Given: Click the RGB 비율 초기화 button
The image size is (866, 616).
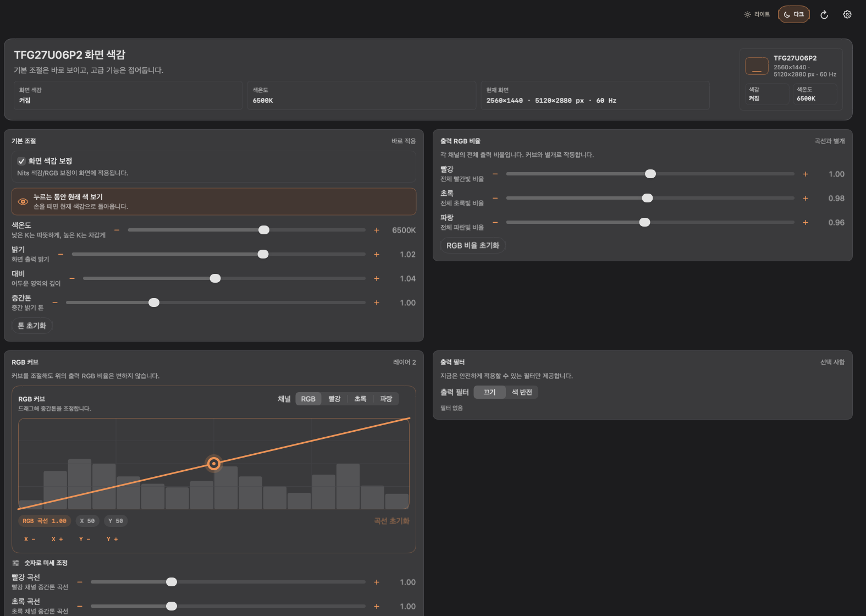Looking at the screenshot, I should (x=473, y=245).
